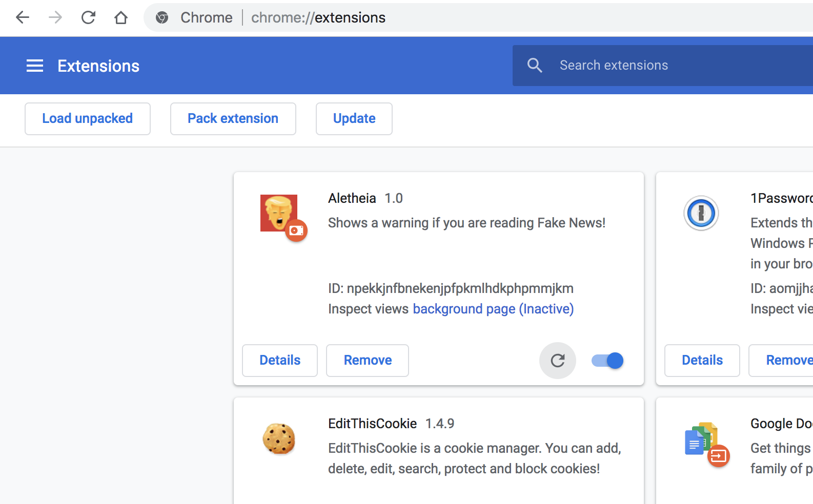813x504 pixels.
Task: Click the 1Password extension icon
Action: (701, 213)
